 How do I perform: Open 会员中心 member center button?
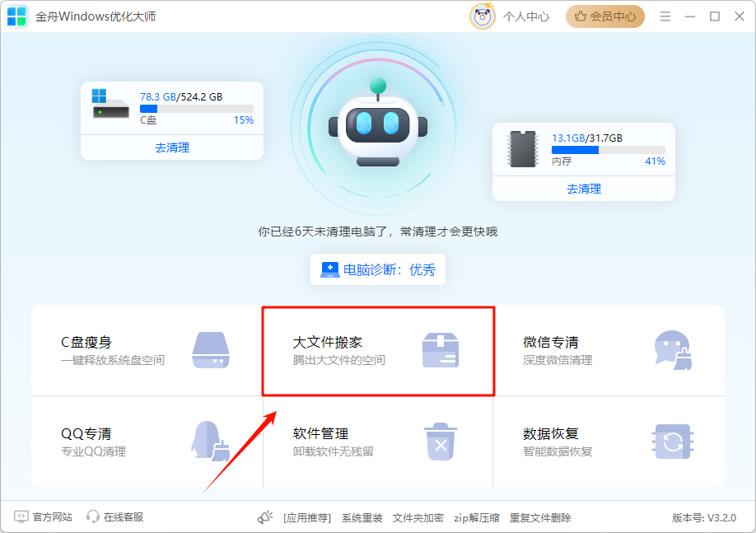605,16
